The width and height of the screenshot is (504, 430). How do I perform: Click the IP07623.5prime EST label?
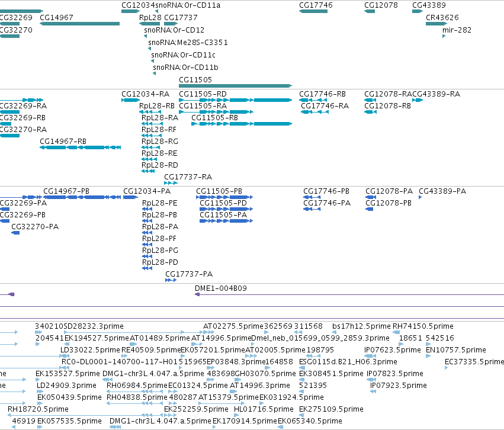tap(393, 350)
